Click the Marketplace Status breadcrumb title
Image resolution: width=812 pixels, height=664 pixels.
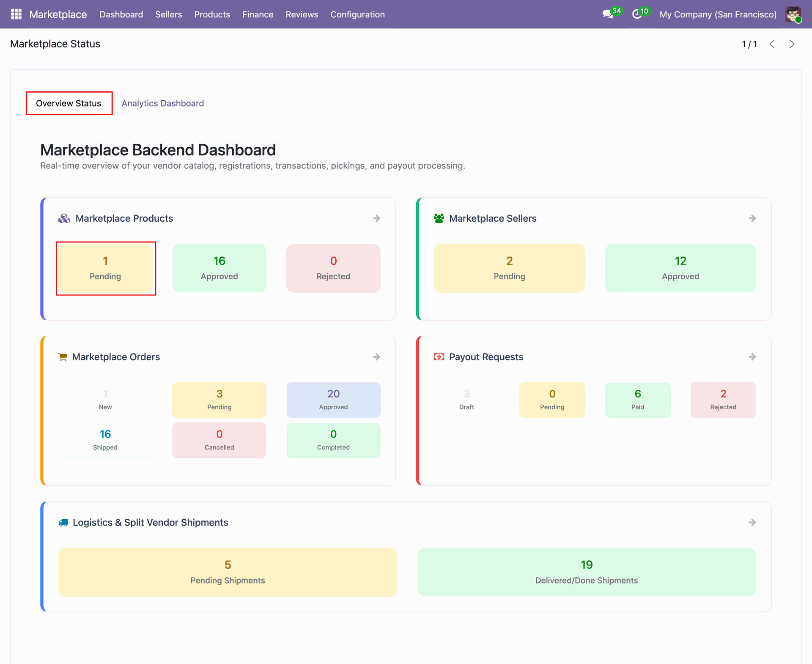click(x=55, y=44)
